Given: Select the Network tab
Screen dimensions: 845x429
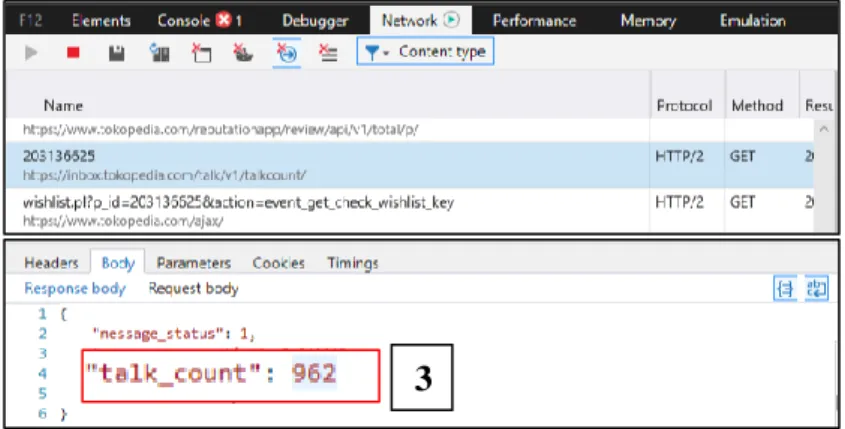Looking at the screenshot, I should [x=420, y=20].
